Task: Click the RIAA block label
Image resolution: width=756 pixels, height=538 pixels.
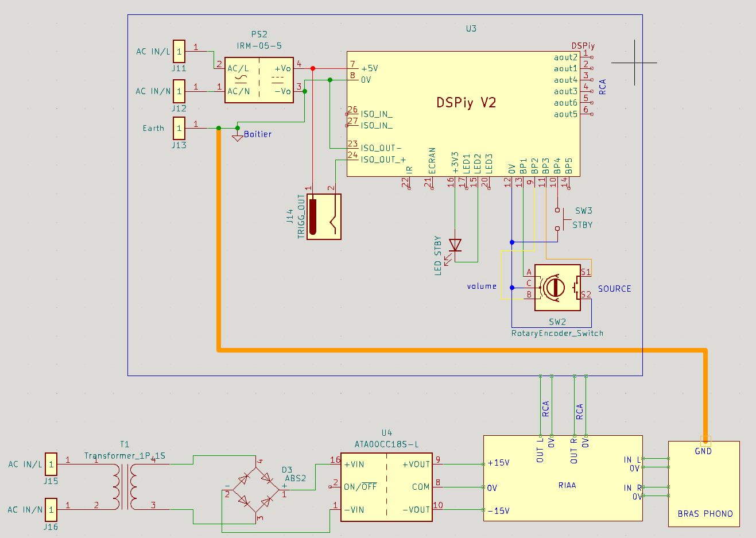Action: coord(567,485)
